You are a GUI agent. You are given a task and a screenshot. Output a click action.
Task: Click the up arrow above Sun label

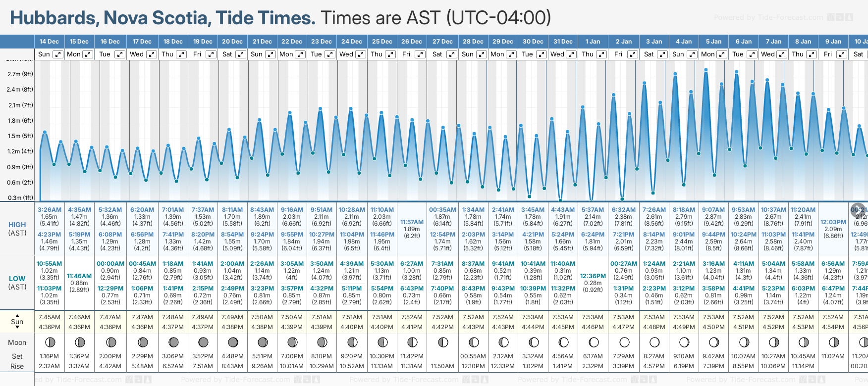coord(17,315)
